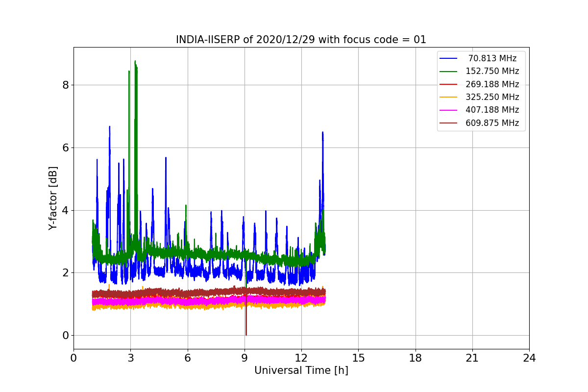Select the 152.750 MHz legend label
Image resolution: width=588 pixels, height=392 pixels.
pyautogui.click(x=492, y=71)
